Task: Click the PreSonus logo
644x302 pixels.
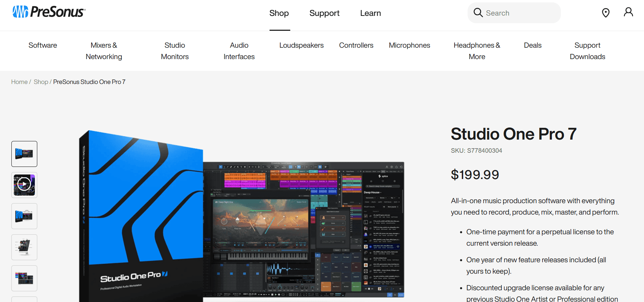Action: (x=49, y=12)
